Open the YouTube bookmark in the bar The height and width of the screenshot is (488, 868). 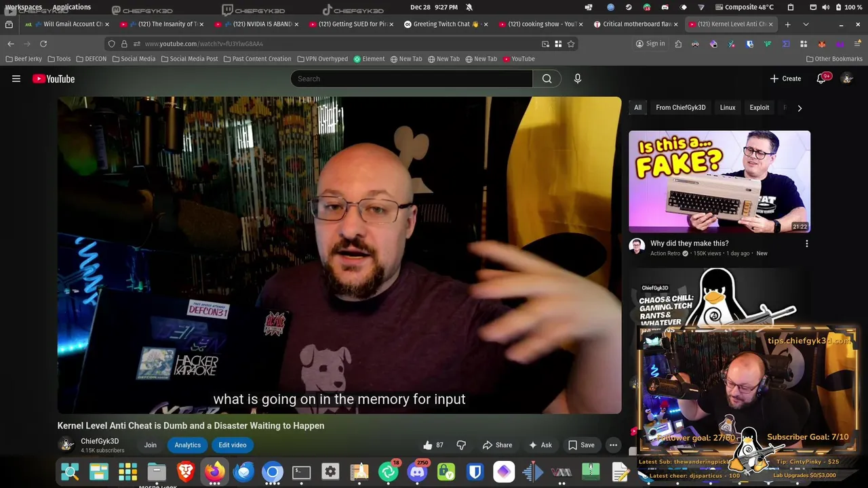coord(519,59)
